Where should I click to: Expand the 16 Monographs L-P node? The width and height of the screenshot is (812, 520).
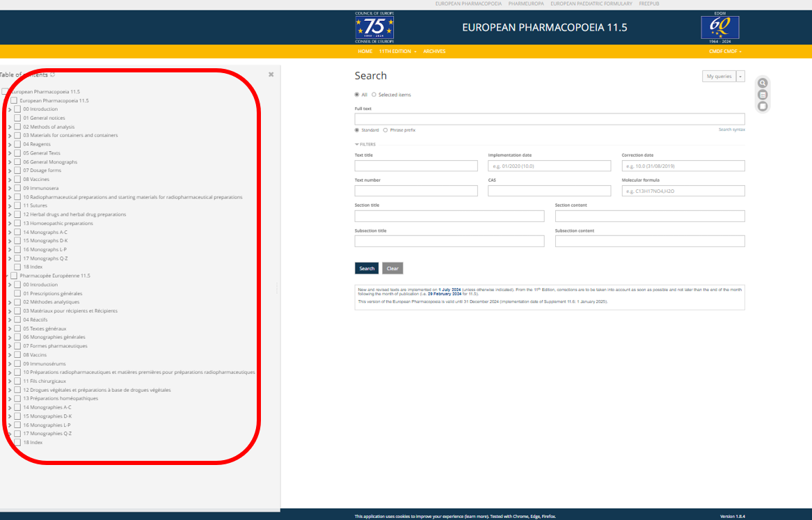(10, 250)
